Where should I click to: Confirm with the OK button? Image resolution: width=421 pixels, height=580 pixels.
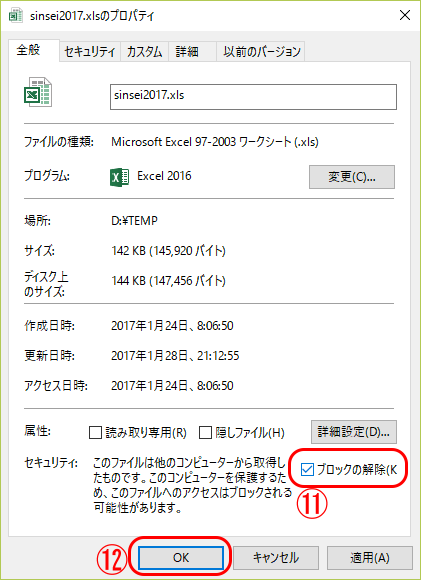coord(181,558)
